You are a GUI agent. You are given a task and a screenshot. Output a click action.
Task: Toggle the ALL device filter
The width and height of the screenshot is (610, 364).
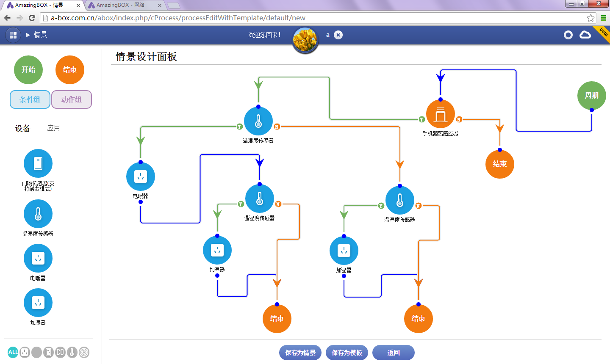pyautogui.click(x=13, y=352)
